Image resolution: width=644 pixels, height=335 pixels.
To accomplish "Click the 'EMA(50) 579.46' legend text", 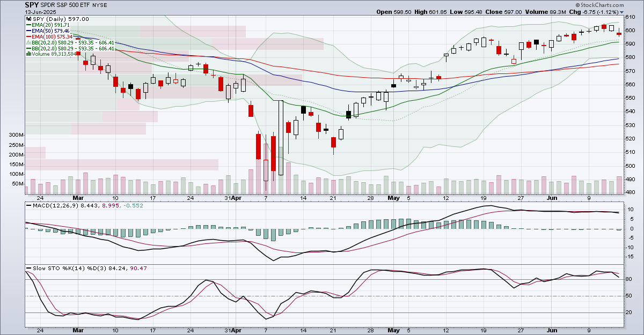I will 51,31.
